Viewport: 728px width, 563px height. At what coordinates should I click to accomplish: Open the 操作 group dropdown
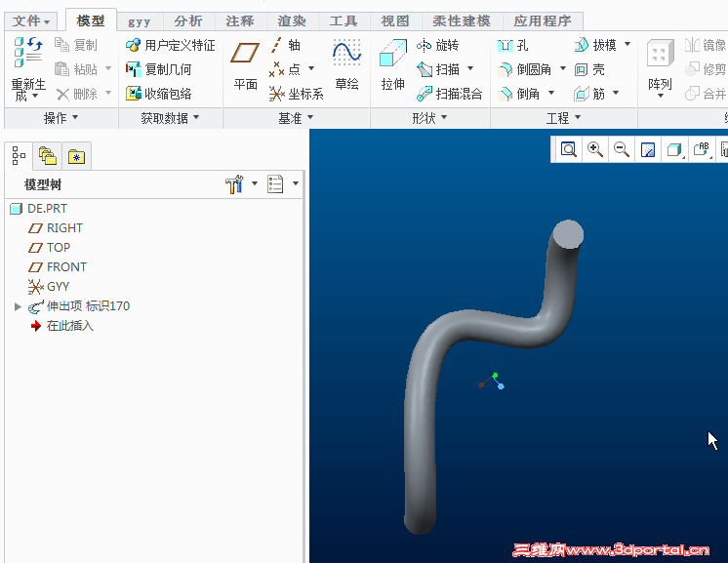pos(61,118)
